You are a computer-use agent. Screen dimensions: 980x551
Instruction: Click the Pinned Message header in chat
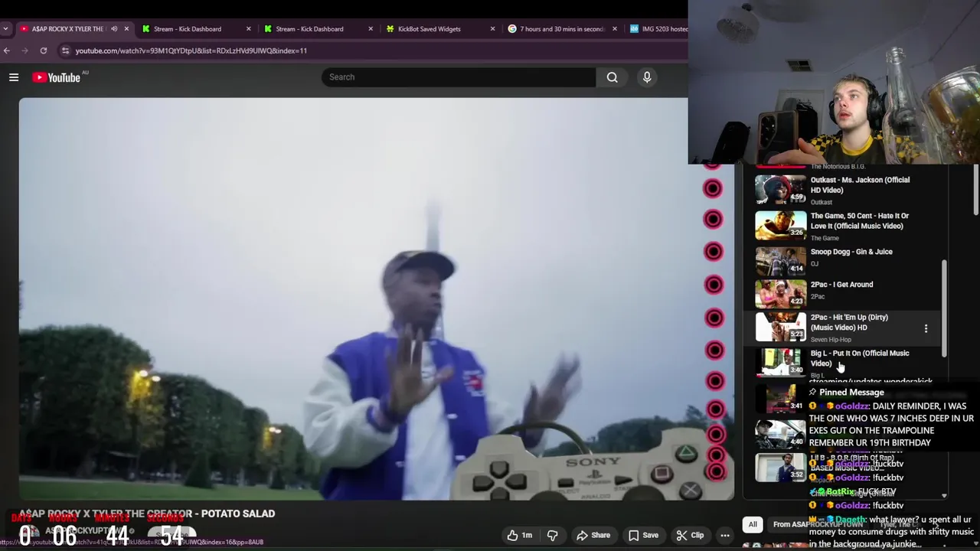[x=851, y=392]
